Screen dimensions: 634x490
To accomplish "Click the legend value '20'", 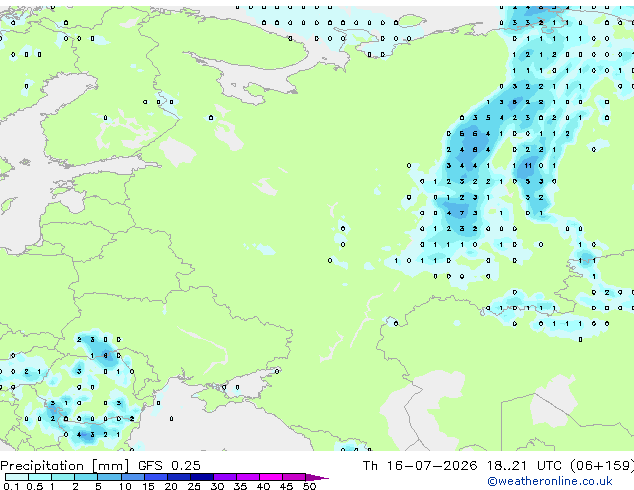I will point(171,486).
